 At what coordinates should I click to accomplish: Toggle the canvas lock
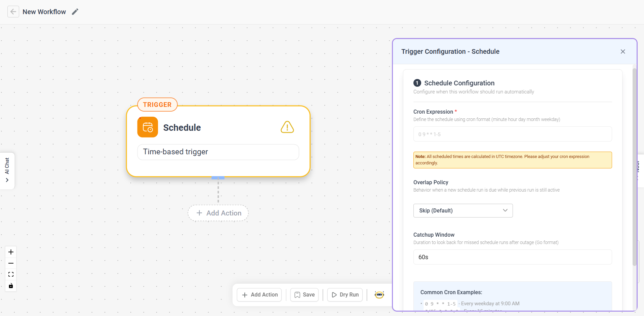coord(10,286)
